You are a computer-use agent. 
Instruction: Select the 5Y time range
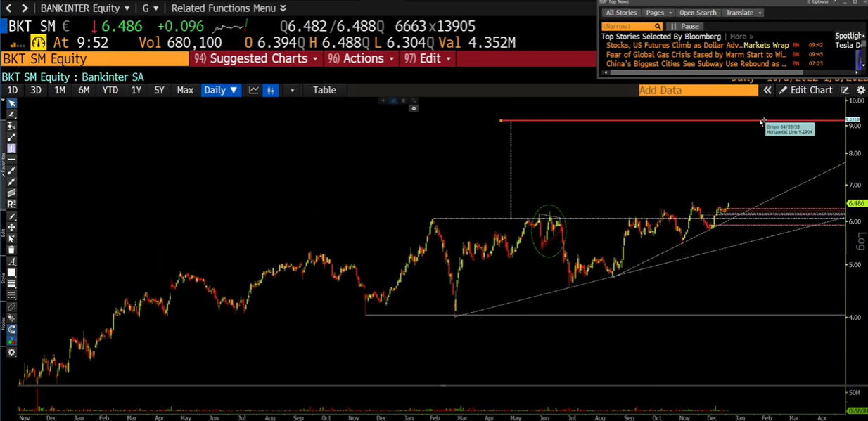159,90
